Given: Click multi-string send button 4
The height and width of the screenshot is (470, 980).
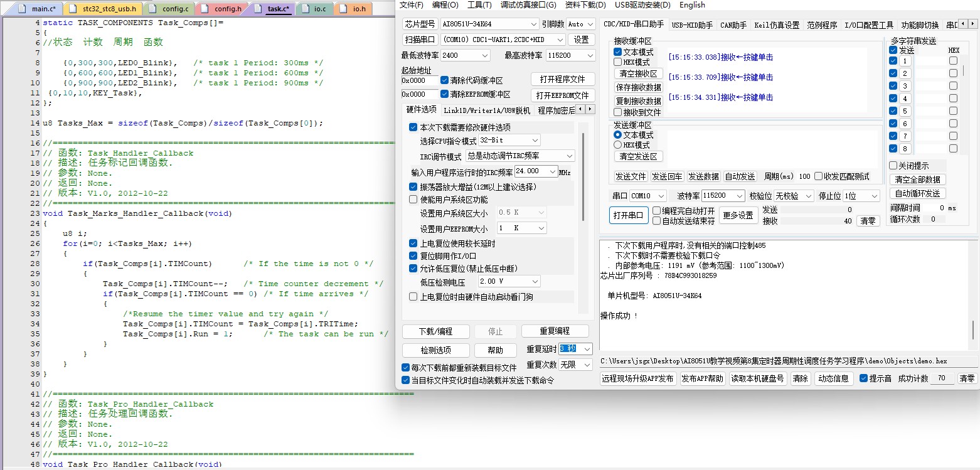Looking at the screenshot, I should [x=905, y=99].
